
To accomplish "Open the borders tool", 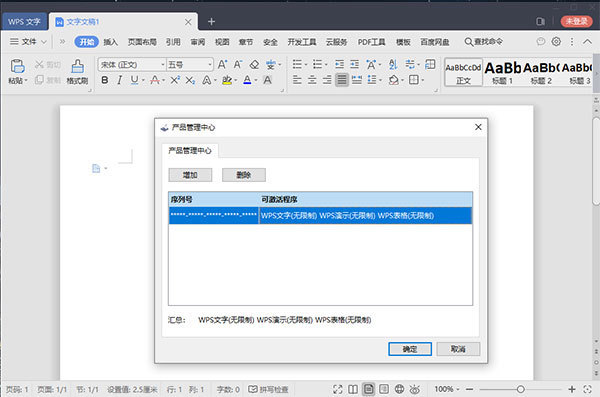I will pos(414,80).
